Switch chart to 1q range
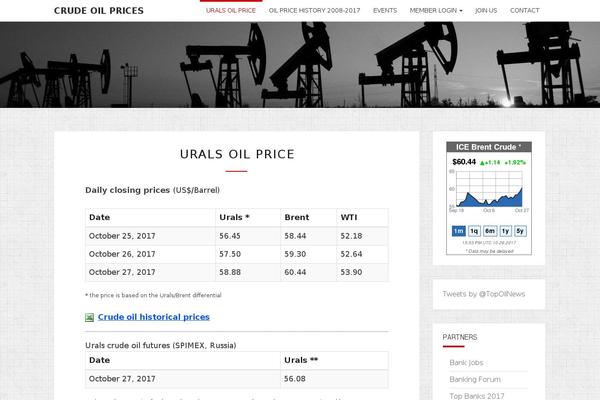Viewport: 600px width, 400px height. click(475, 231)
